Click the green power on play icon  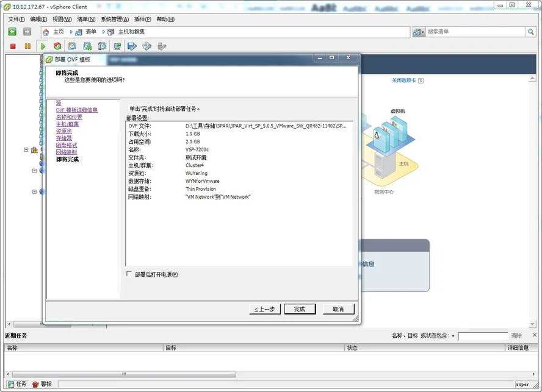(x=43, y=46)
